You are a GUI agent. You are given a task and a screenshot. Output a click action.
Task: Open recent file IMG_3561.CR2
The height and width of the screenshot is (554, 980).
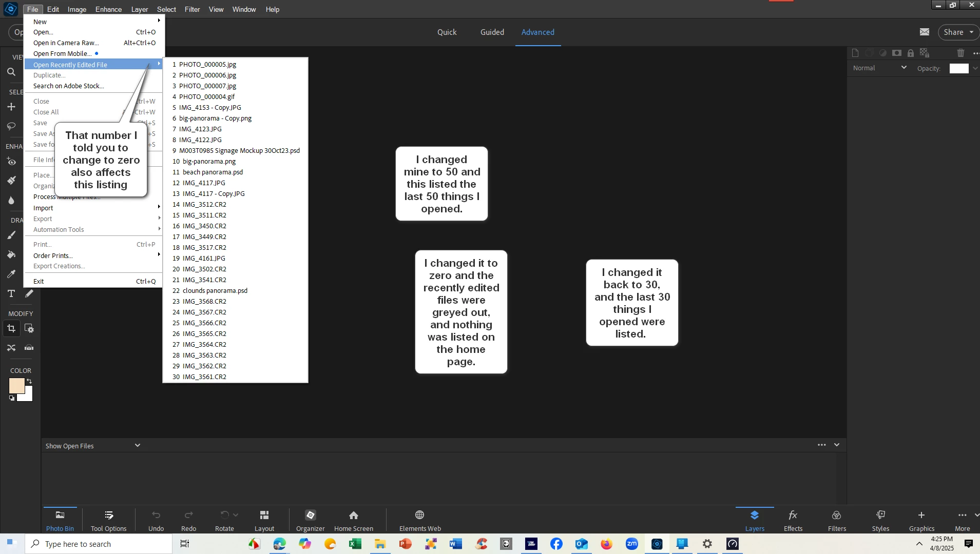[235, 377]
